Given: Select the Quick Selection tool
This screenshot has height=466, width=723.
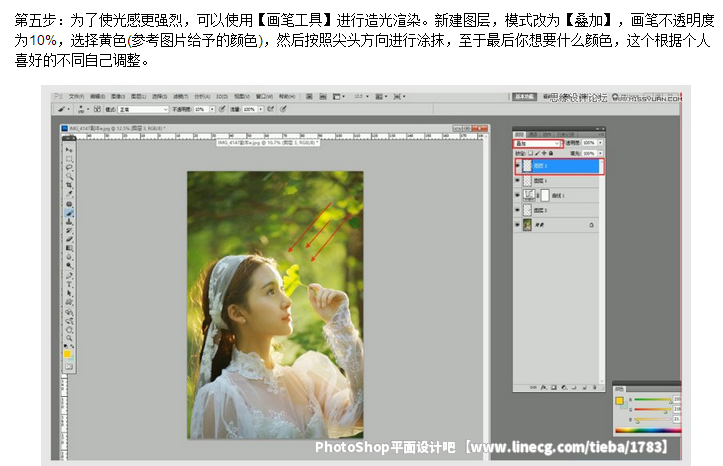Looking at the screenshot, I should pyautogui.click(x=69, y=176).
